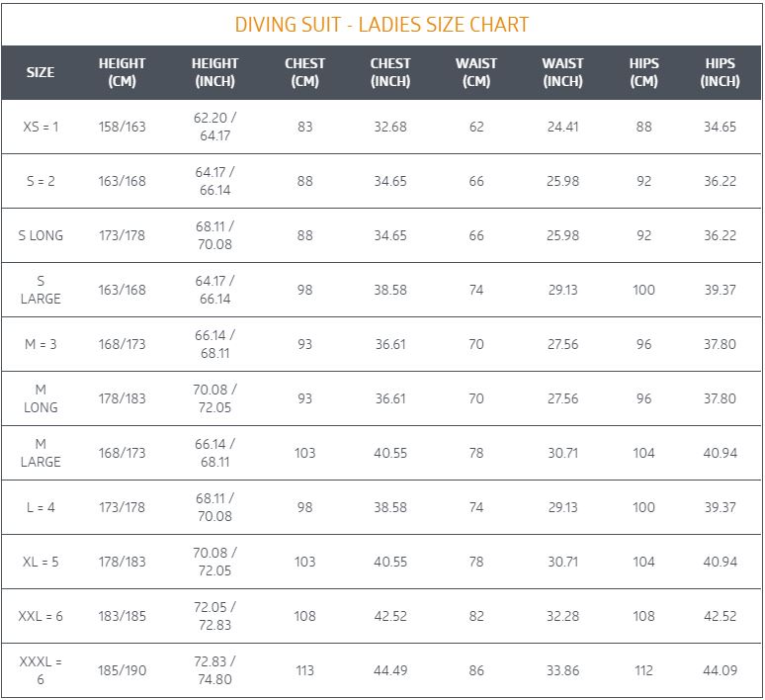Image resolution: width=765 pixels, height=700 pixels.
Task: Click the S LARGE size label
Action: tap(41, 290)
